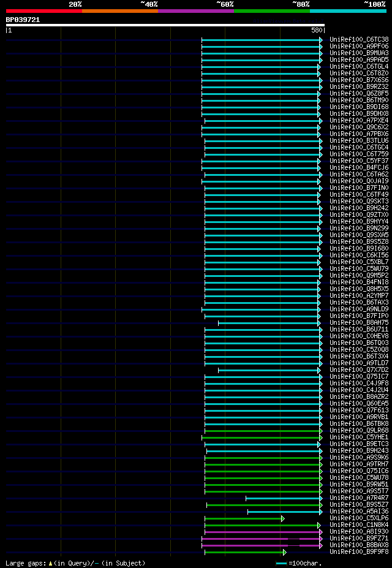The width and height of the screenshot is (392, 568).
Task: Select the UniRef100_Q9ZTX0 label
Action: 359,215
